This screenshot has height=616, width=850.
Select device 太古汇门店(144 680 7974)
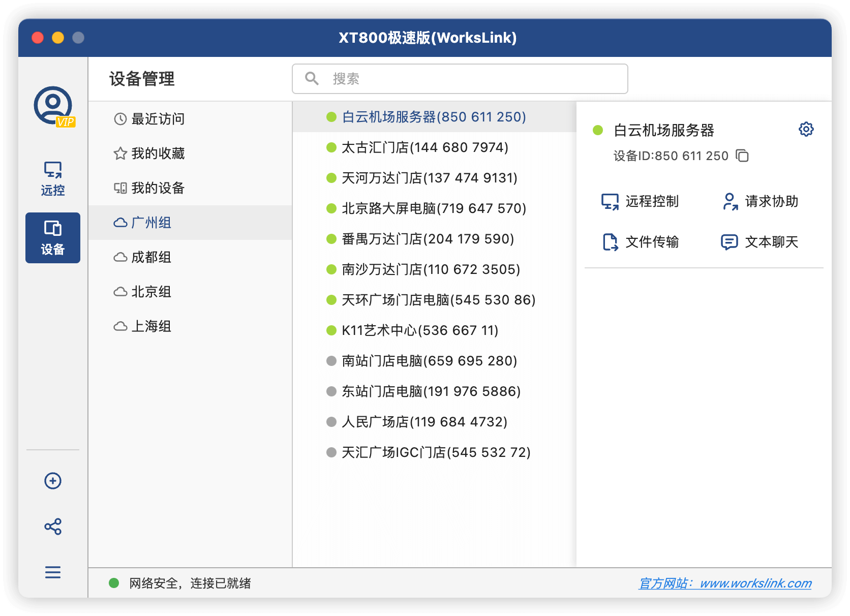click(434, 147)
